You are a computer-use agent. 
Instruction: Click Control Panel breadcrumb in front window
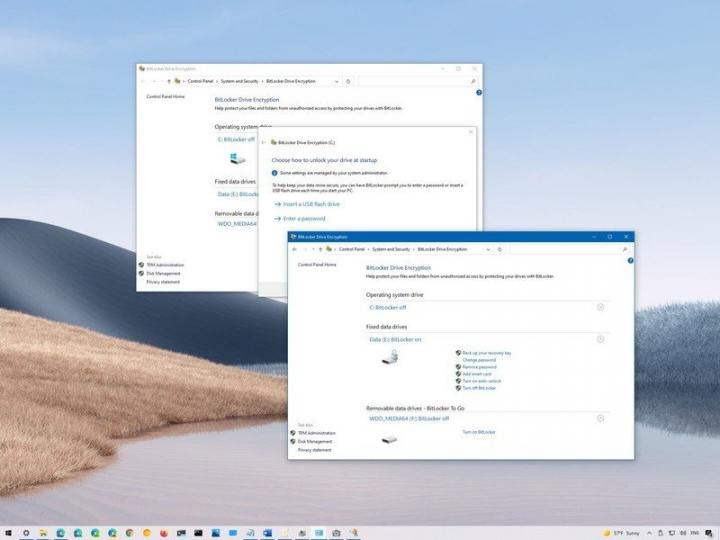(352, 249)
